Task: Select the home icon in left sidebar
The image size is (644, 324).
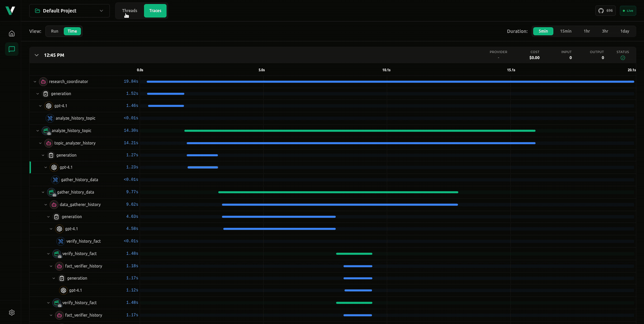Action: click(x=11, y=33)
